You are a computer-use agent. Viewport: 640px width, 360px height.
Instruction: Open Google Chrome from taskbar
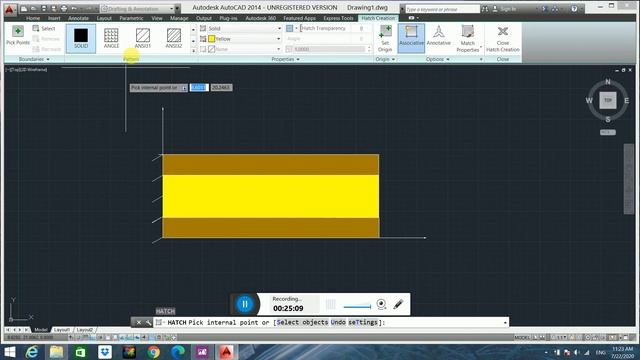click(x=154, y=352)
